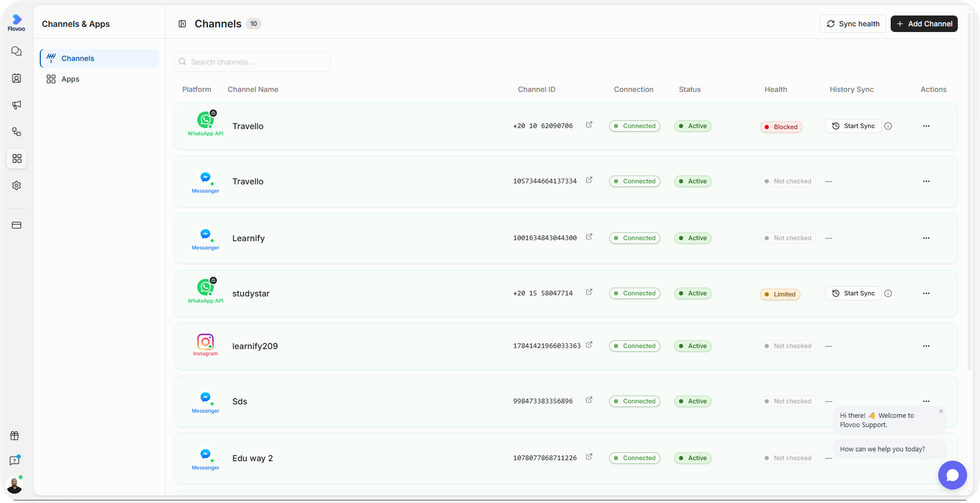Click the Sync health button
This screenshot has width=980, height=503.
[853, 24]
